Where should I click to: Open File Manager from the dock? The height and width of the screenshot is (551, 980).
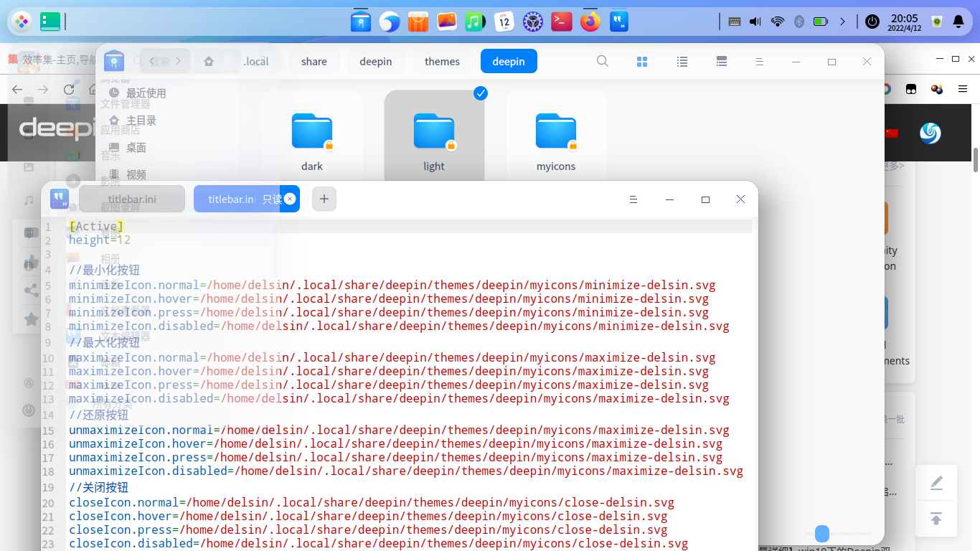point(361,22)
